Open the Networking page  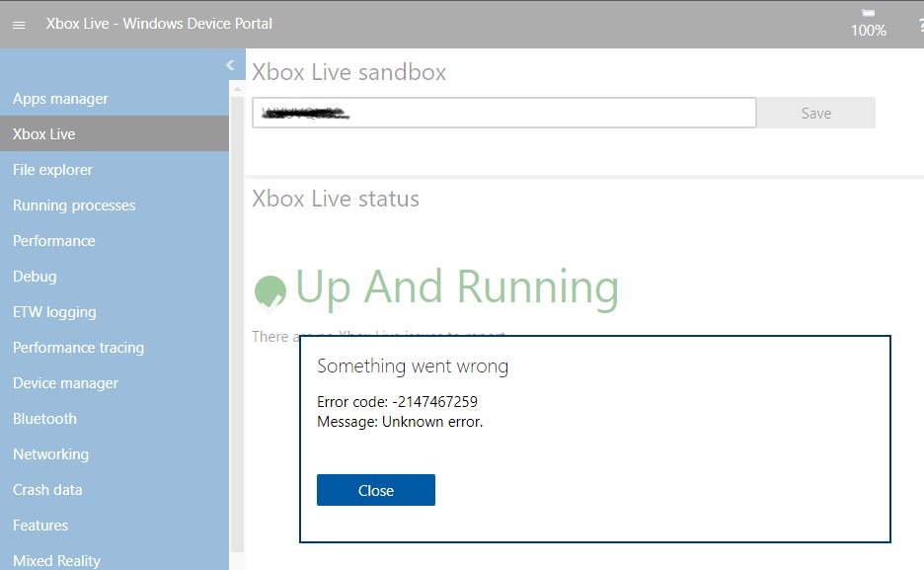point(115,453)
